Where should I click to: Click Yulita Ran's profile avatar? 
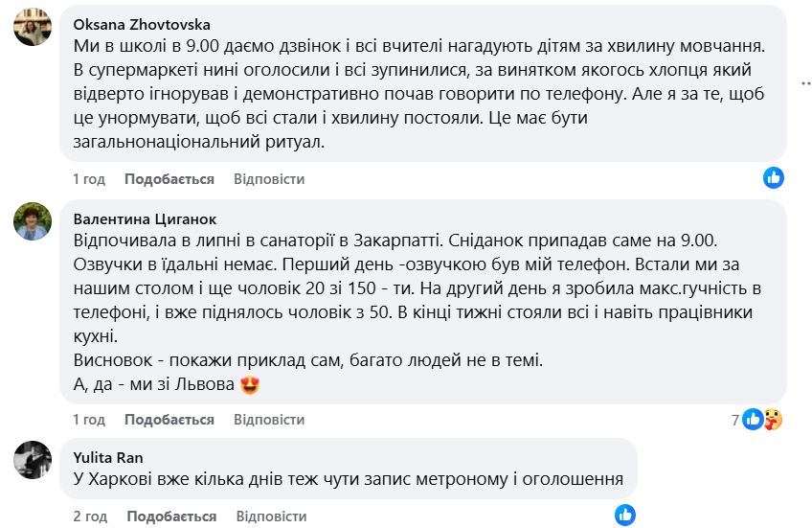(x=32, y=460)
